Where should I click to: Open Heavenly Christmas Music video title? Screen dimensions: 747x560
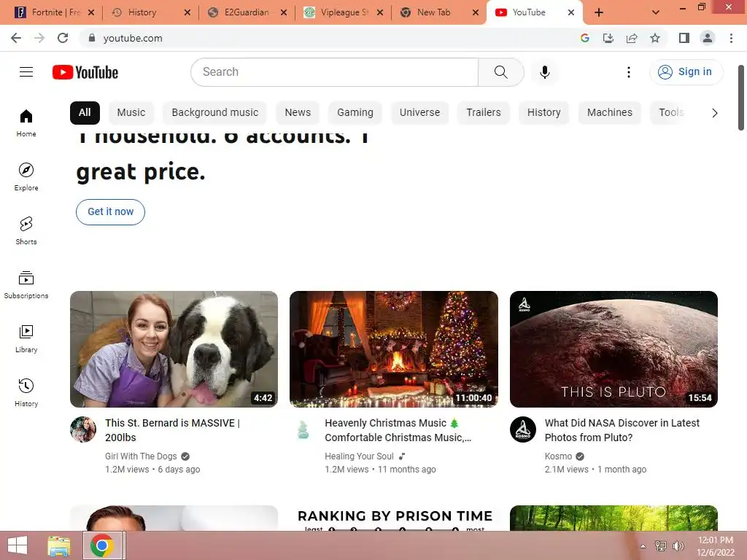click(398, 430)
